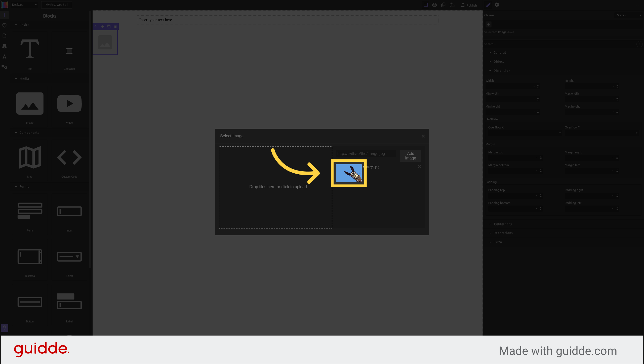Open global settings via gears icon
Viewport: 644px width, 364px height.
point(5,67)
